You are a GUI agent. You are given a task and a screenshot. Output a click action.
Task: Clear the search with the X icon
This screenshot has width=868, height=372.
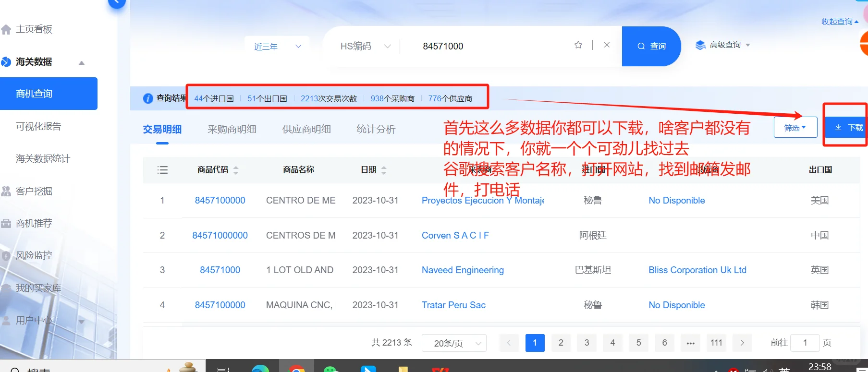coord(607,45)
